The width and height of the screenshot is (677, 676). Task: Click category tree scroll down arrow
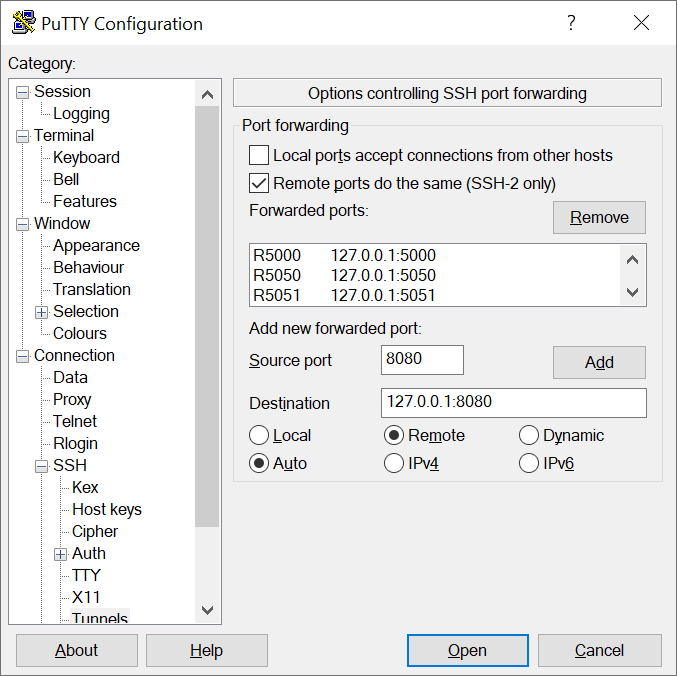208,610
